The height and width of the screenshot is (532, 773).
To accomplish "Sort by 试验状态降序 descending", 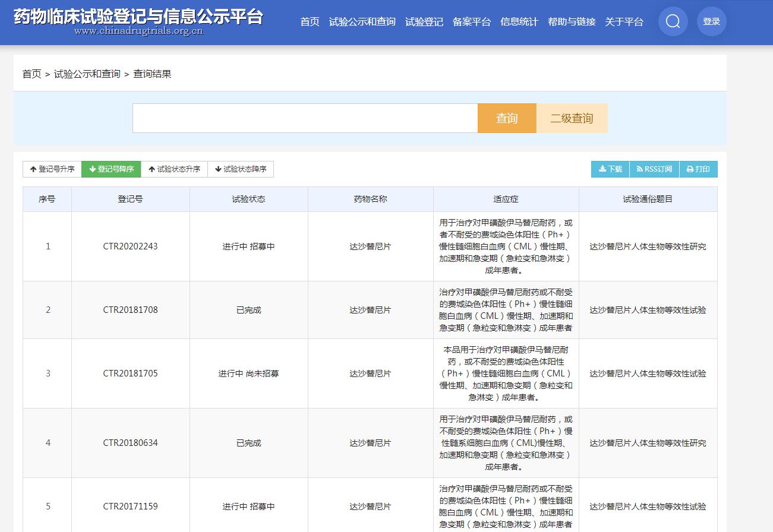I will (x=241, y=169).
